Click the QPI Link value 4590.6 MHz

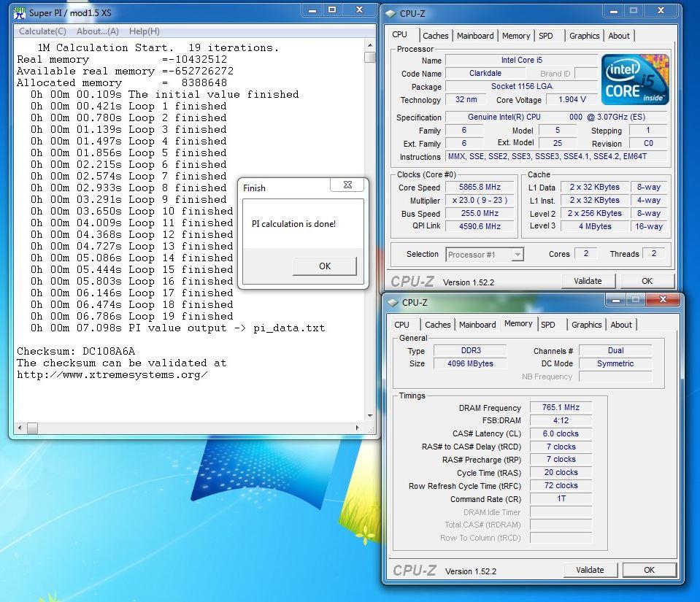[480, 226]
